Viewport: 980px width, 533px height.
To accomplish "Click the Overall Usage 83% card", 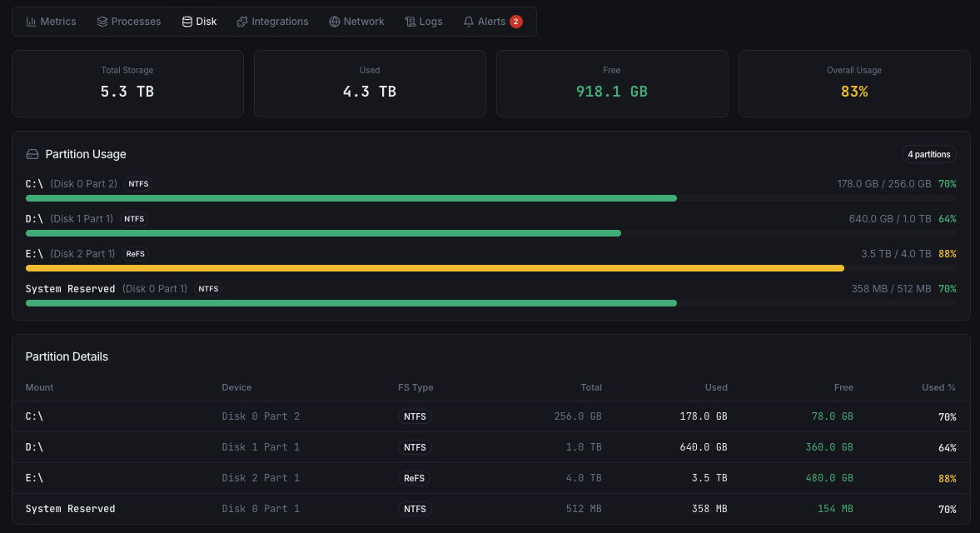I will 854,83.
